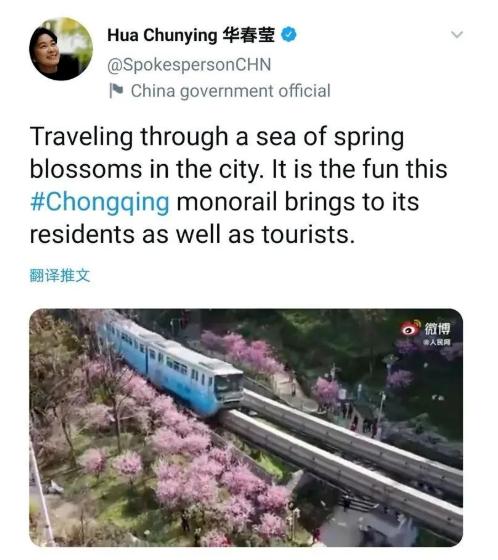Expand the tweet options chevron

click(x=457, y=35)
